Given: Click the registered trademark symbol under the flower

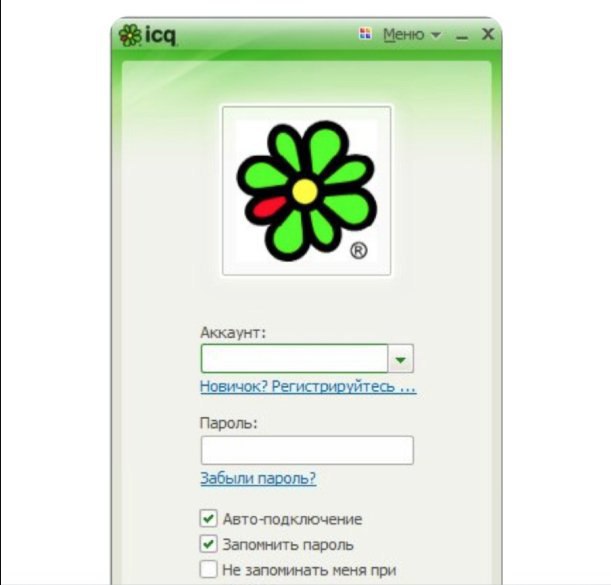Looking at the screenshot, I should coord(358,251).
